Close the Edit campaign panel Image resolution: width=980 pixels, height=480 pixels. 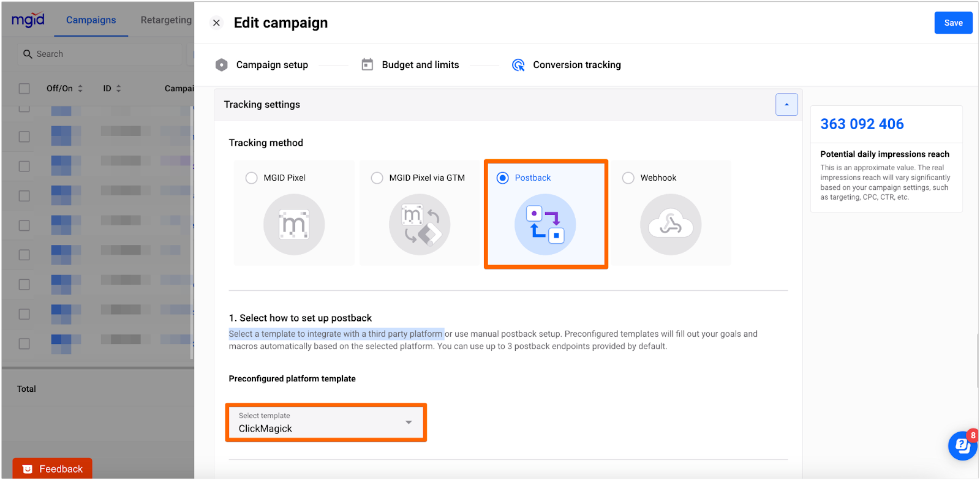tap(216, 23)
